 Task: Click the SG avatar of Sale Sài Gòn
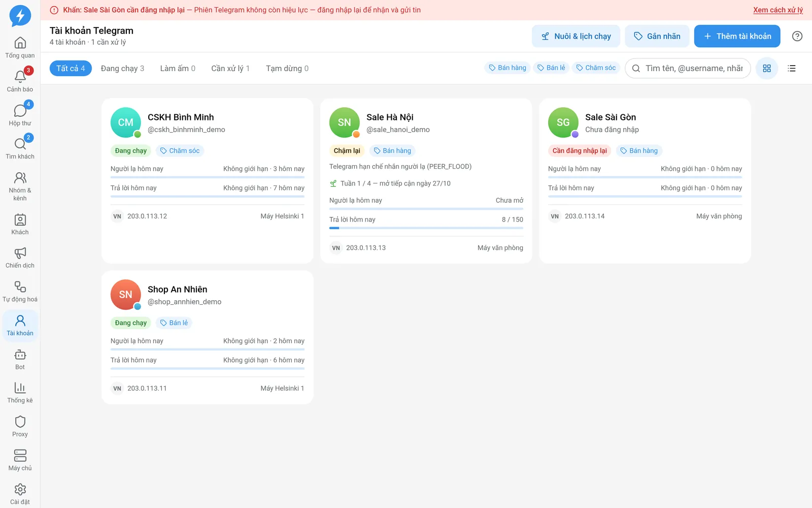[563, 122]
